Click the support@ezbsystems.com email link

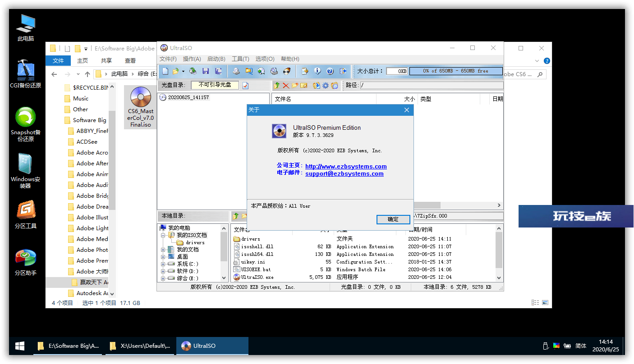[345, 173]
